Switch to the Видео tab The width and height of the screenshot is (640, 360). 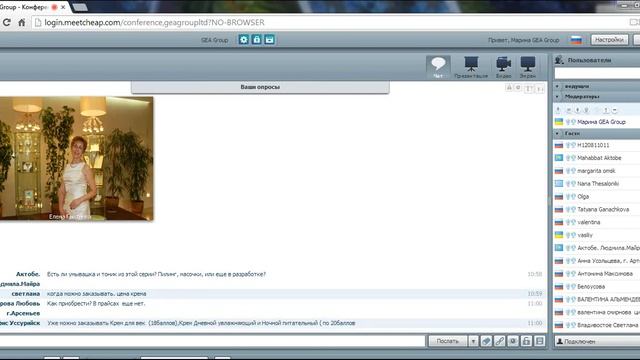pyautogui.click(x=504, y=67)
